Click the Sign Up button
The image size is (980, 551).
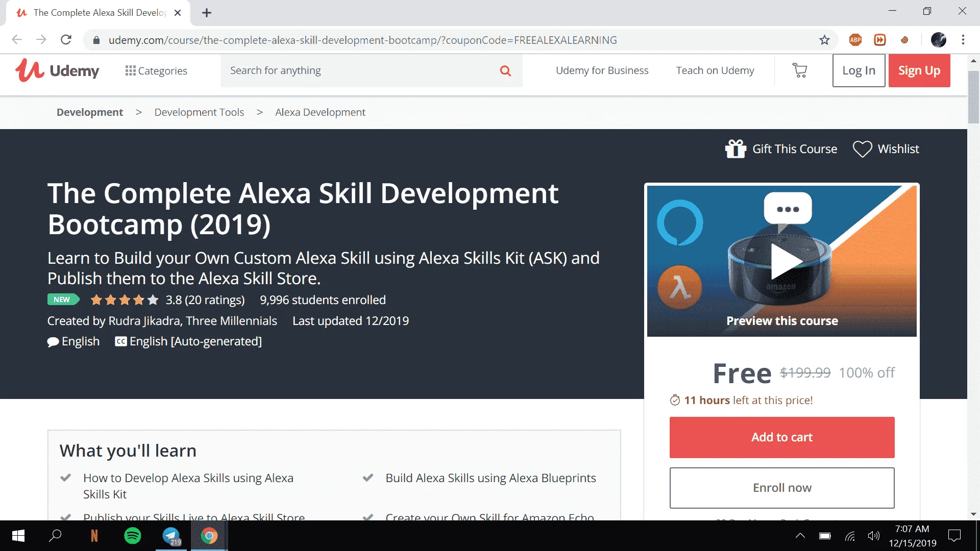point(919,70)
